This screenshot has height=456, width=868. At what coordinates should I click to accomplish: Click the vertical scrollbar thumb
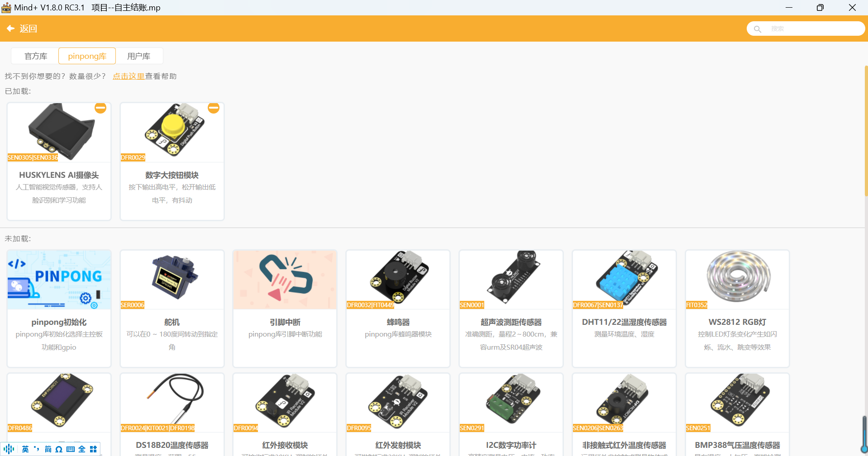pyautogui.click(x=866, y=131)
